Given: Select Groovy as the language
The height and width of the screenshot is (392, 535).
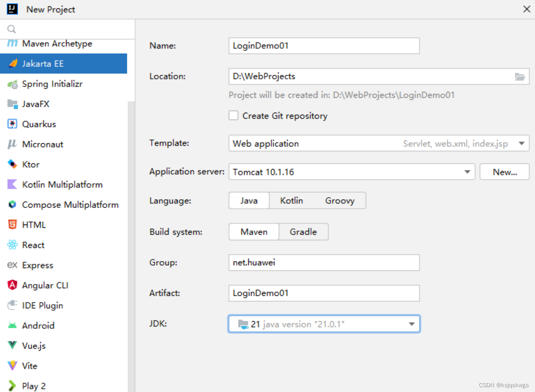Looking at the screenshot, I should coord(340,200).
